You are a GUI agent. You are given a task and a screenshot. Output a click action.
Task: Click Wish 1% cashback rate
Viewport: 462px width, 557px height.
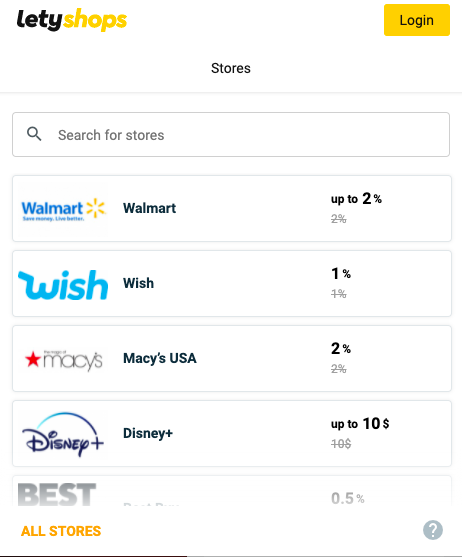pyautogui.click(x=341, y=274)
